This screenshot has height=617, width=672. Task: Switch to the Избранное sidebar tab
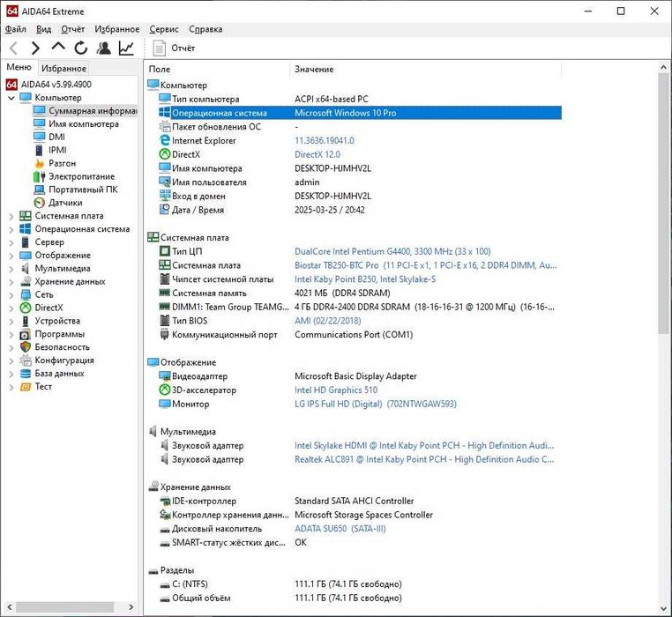[x=63, y=68]
